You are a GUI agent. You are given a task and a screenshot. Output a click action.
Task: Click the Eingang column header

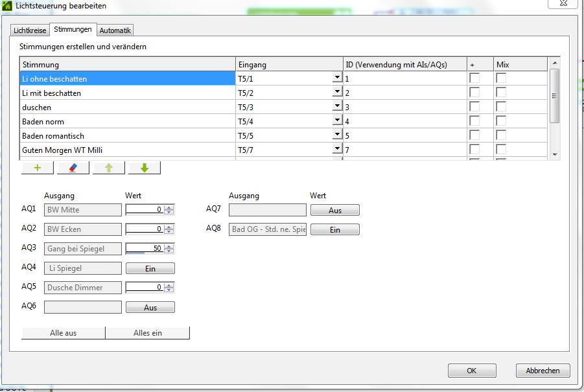[x=289, y=64]
